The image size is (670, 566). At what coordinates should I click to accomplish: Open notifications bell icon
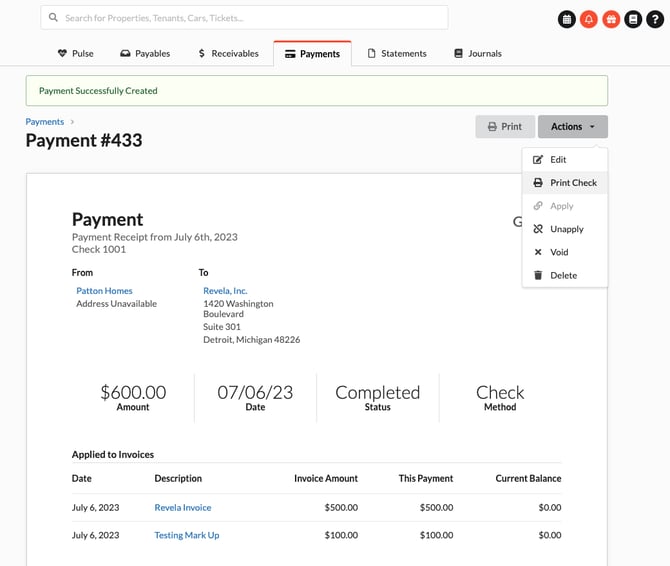pos(589,19)
